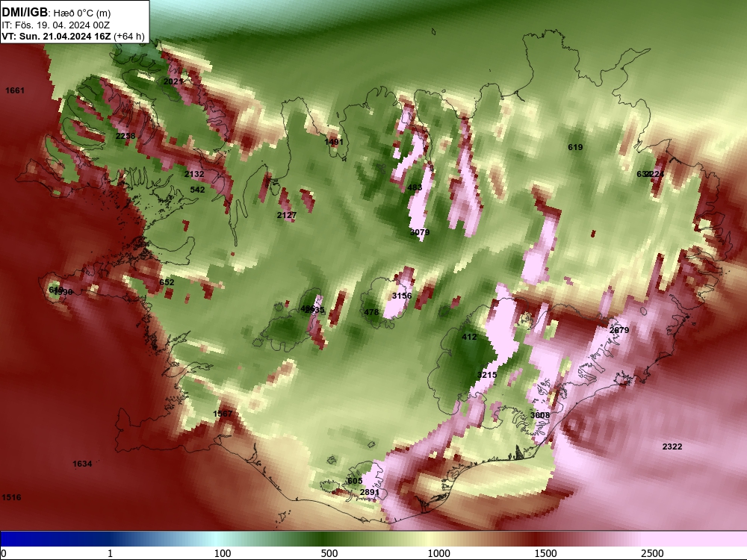Viewport: 747px width, 560px height.
Task: Click the 1567 value label
Action: click(x=223, y=414)
